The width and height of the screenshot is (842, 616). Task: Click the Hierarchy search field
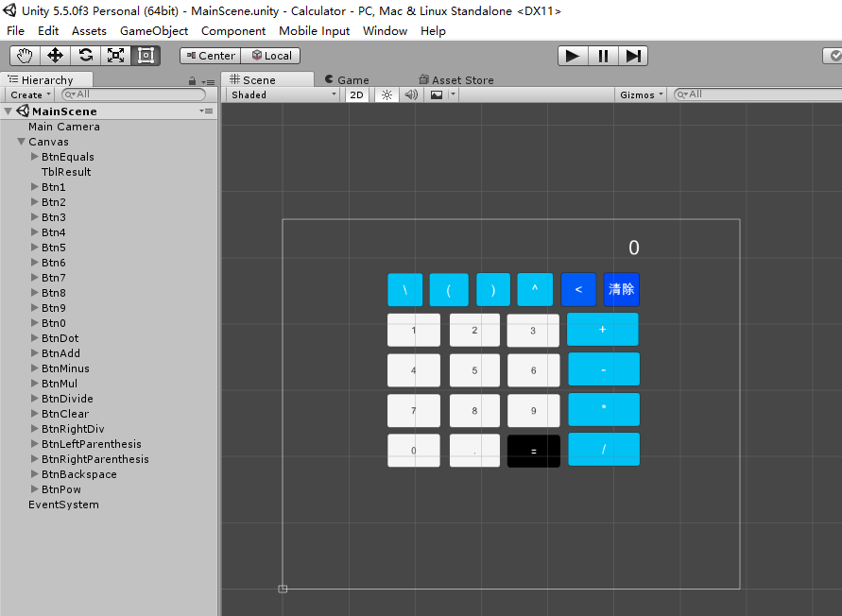point(133,94)
